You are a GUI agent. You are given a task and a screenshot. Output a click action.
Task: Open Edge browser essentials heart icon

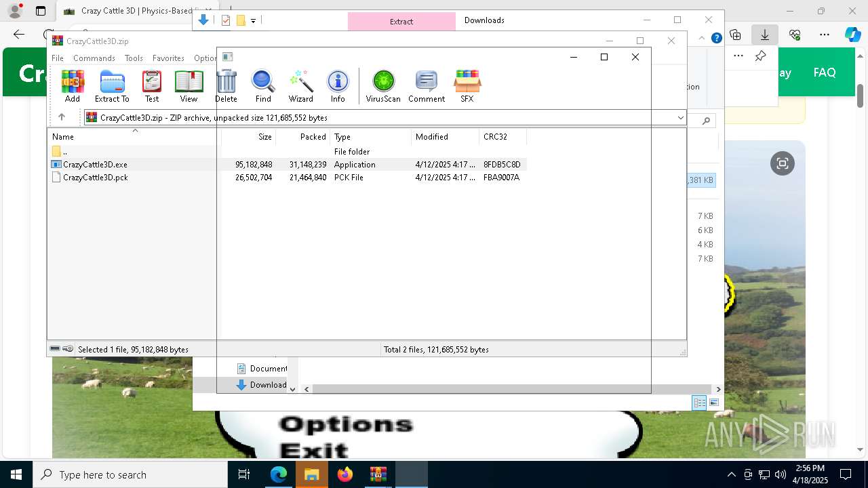795,34
